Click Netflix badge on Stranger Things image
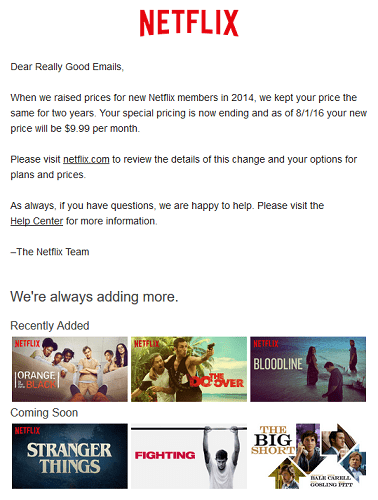 [27, 430]
